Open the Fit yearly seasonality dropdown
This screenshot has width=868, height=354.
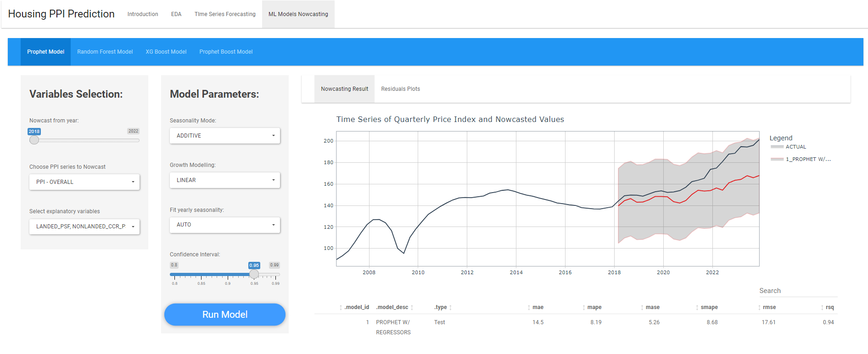point(225,225)
